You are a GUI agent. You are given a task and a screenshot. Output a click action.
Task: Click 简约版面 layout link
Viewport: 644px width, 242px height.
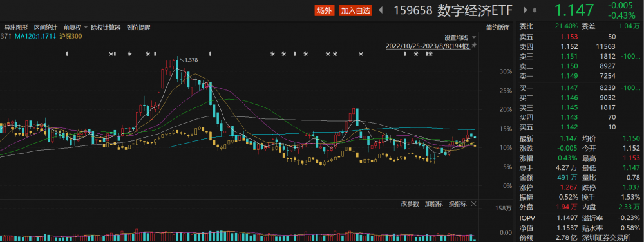(497, 28)
